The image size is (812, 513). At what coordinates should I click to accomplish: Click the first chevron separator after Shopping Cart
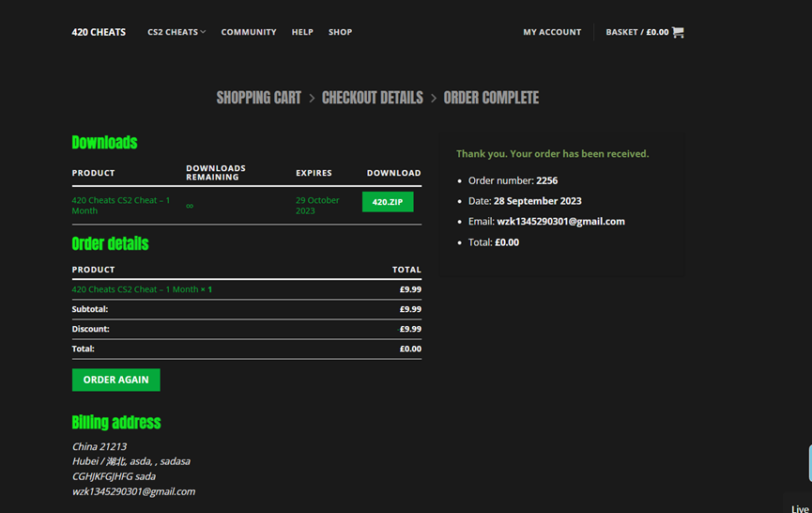coord(312,98)
